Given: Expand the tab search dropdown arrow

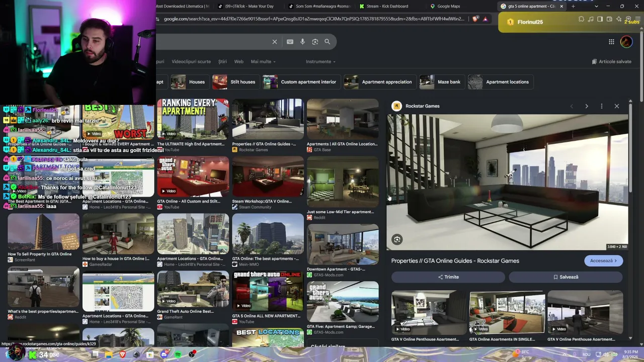Looking at the screenshot, I should [597, 6].
